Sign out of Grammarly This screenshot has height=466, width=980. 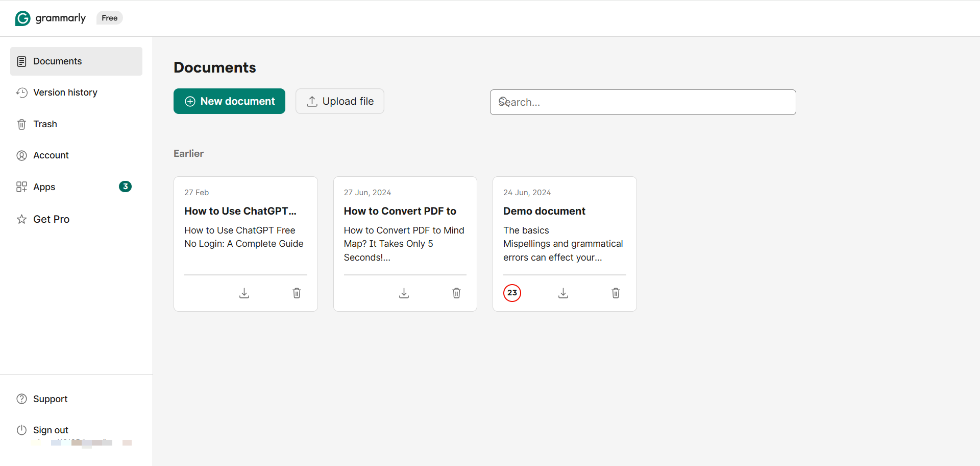(51, 430)
